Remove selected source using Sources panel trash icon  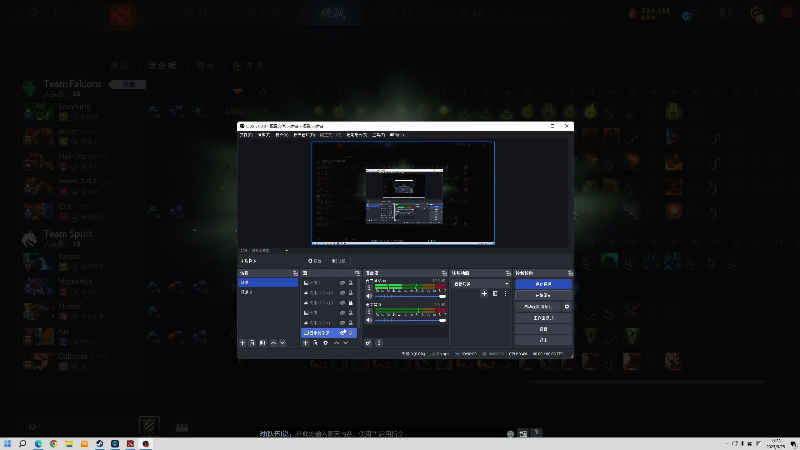coord(315,343)
